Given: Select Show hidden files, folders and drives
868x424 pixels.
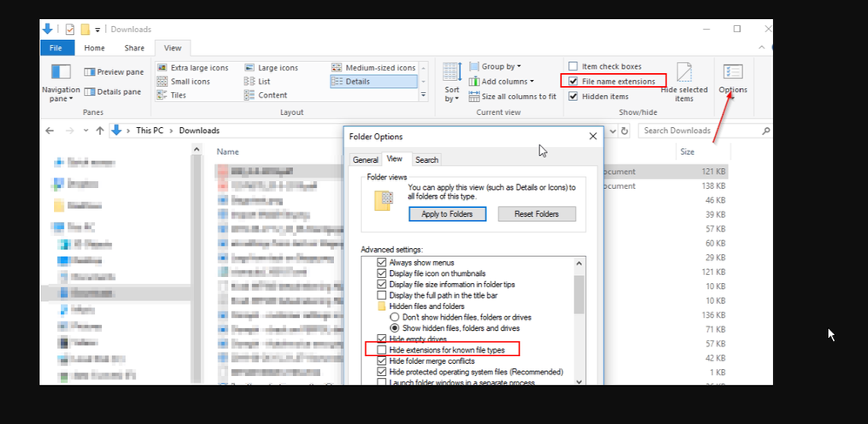Looking at the screenshot, I should click(x=395, y=327).
